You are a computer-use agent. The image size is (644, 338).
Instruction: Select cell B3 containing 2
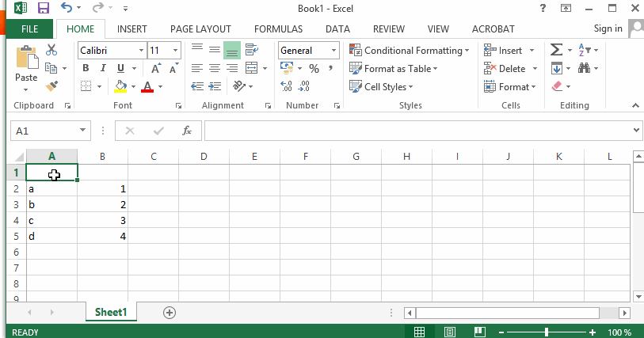pos(102,204)
